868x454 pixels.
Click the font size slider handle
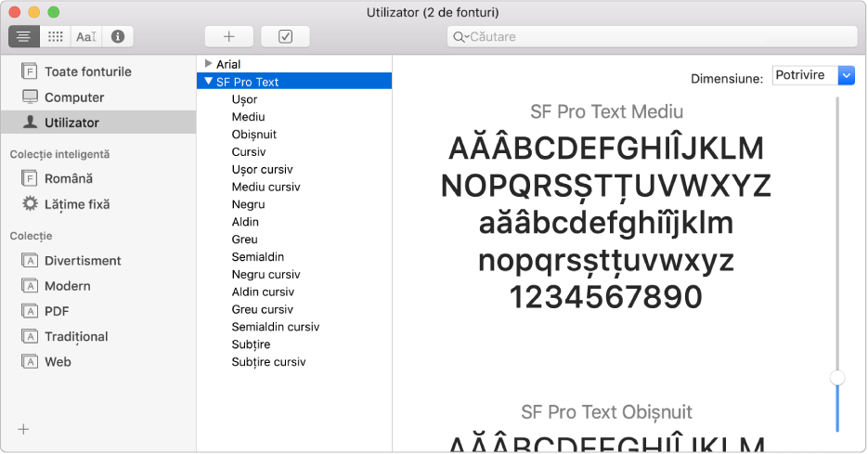837,377
